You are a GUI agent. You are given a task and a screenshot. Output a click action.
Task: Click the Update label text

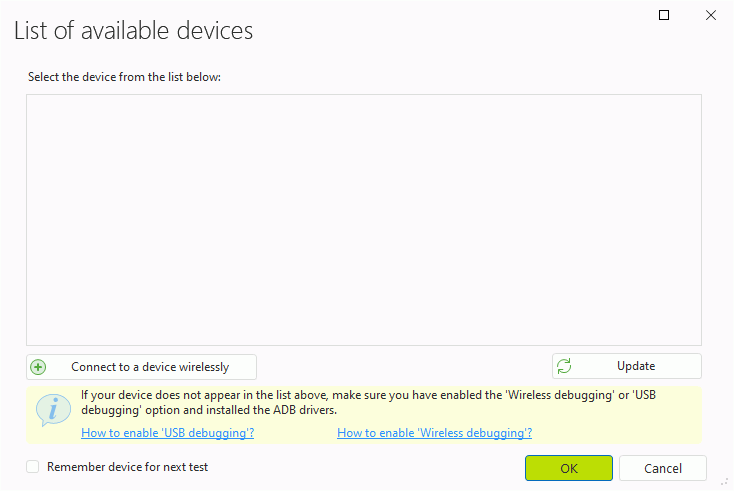tap(636, 366)
